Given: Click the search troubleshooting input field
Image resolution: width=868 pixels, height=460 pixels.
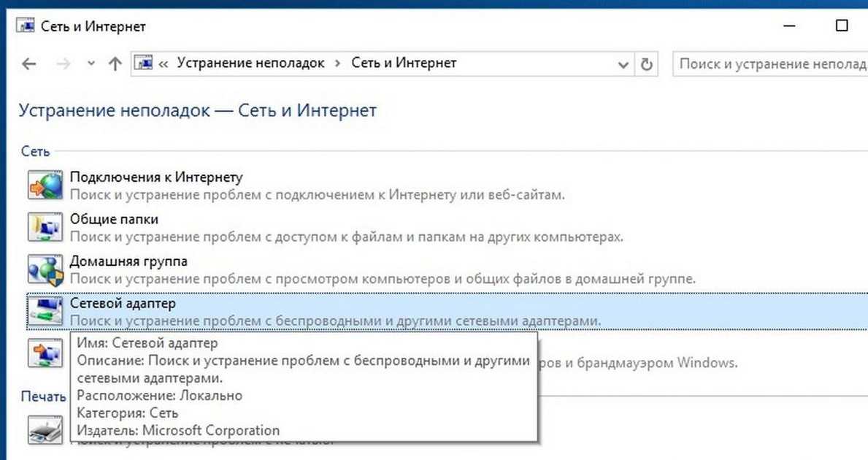Looking at the screenshot, I should [770, 64].
